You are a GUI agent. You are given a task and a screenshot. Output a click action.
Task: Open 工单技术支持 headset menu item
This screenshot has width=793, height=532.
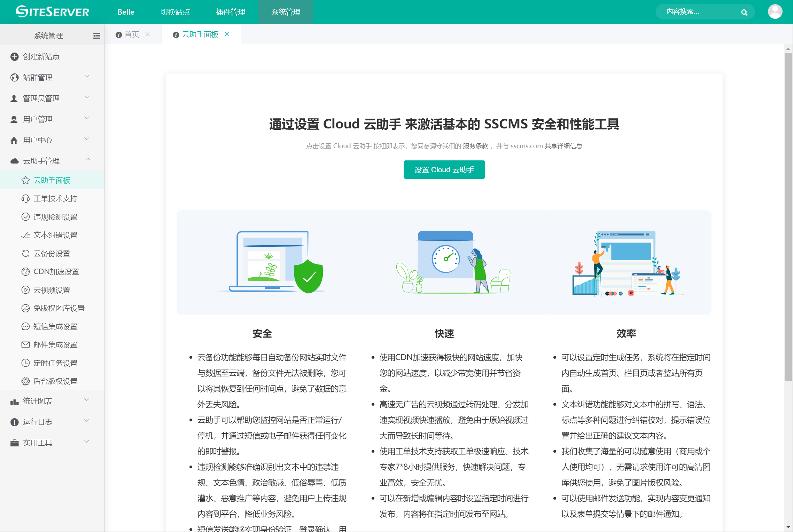pyautogui.click(x=55, y=199)
